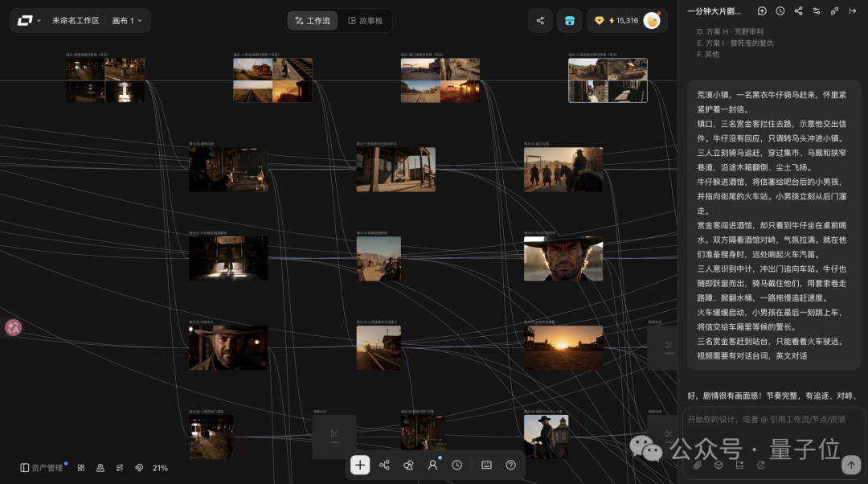Image resolution: width=868 pixels, height=484 pixels.
Task: Open the help question mark icon
Action: 511,466
